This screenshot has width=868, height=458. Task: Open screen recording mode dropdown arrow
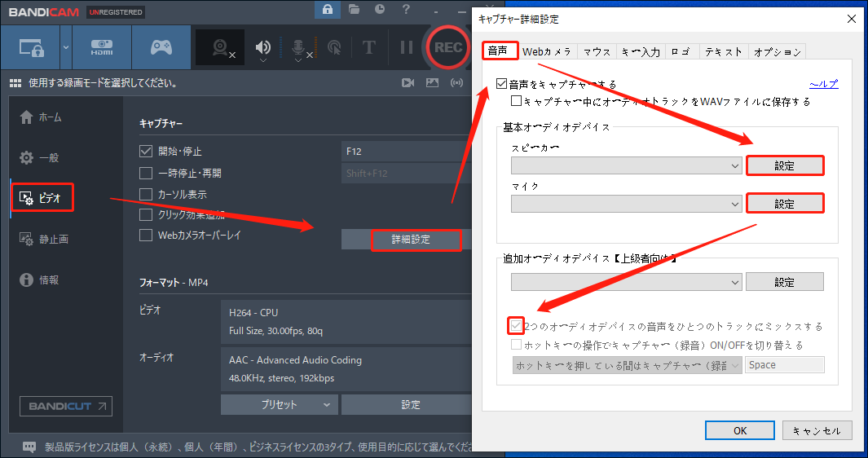(66, 47)
